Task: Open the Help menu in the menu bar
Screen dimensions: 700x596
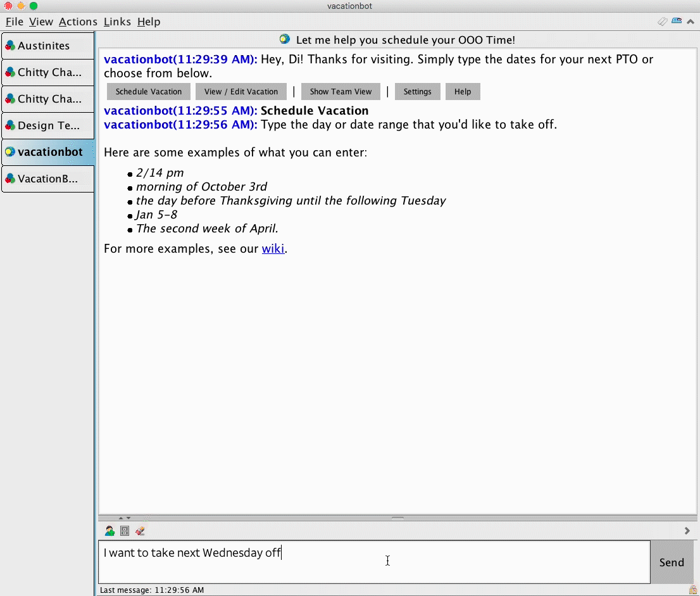Action: (x=149, y=22)
